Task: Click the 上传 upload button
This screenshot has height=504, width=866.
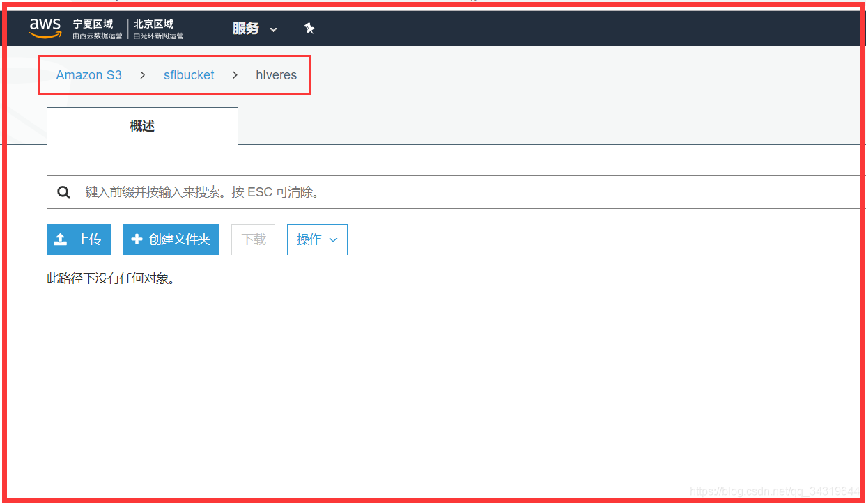Action: point(79,239)
